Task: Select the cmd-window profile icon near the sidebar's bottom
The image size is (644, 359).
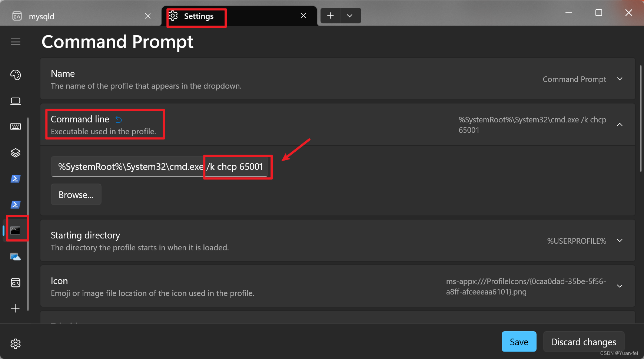Action: point(16,283)
